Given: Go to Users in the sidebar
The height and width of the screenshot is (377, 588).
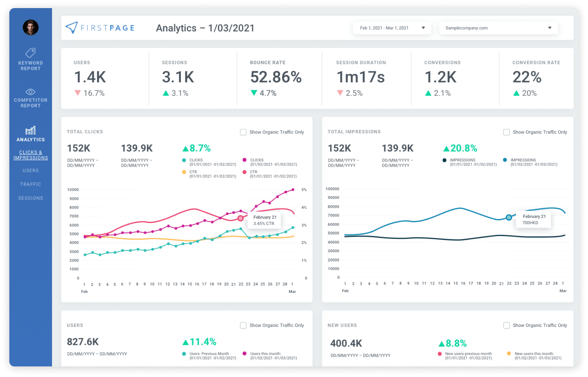Looking at the screenshot, I should click(x=31, y=170).
